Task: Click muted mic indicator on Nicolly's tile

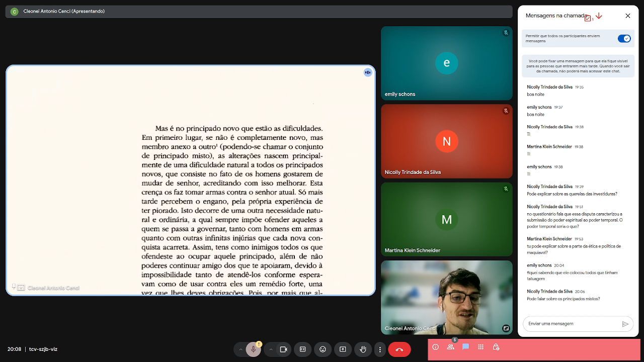Action: tap(506, 111)
